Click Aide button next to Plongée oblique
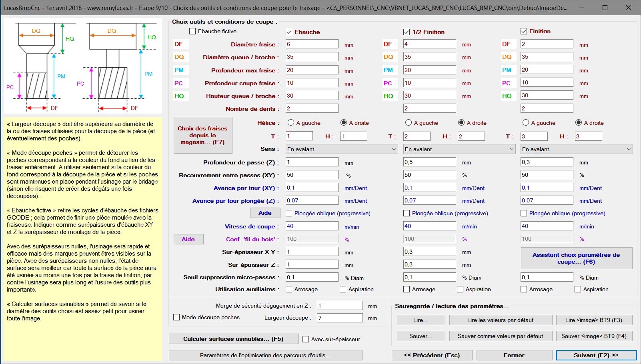Viewport: 641px width, 364px height. [265, 213]
